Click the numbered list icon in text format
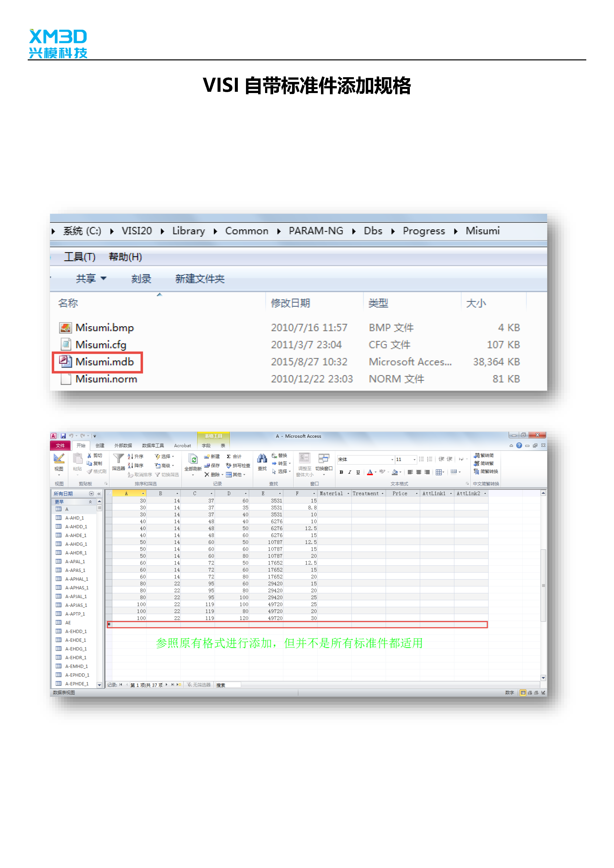The image size is (614, 868). point(429,459)
